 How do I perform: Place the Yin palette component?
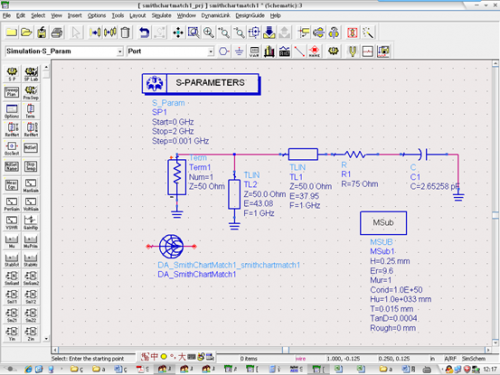(x=12, y=334)
